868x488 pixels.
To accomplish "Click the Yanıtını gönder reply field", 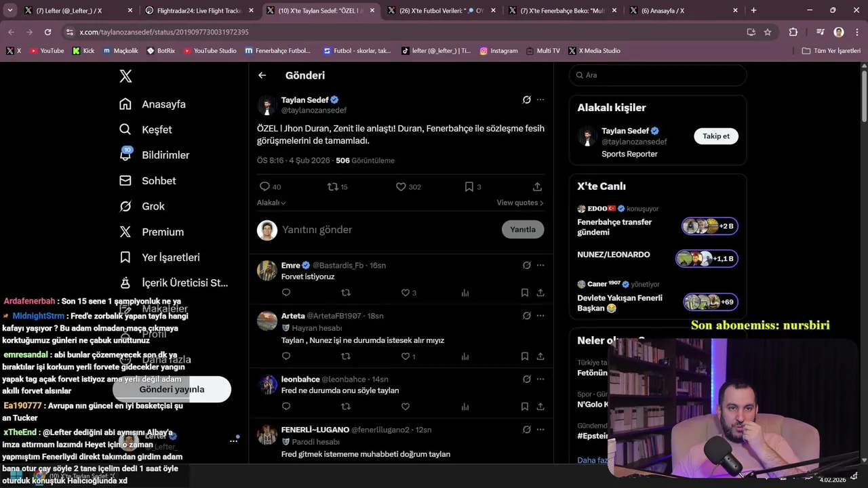I will [x=387, y=230].
